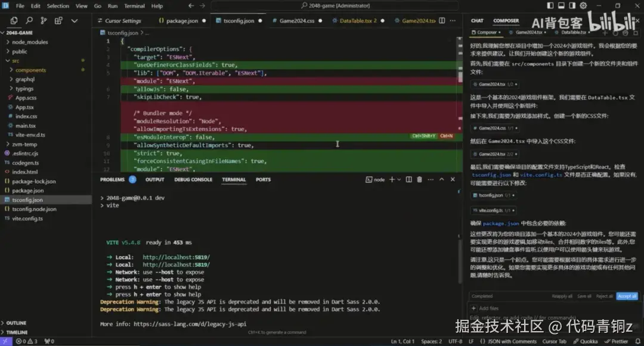
Task: Open Selection menu
Action: [58, 6]
